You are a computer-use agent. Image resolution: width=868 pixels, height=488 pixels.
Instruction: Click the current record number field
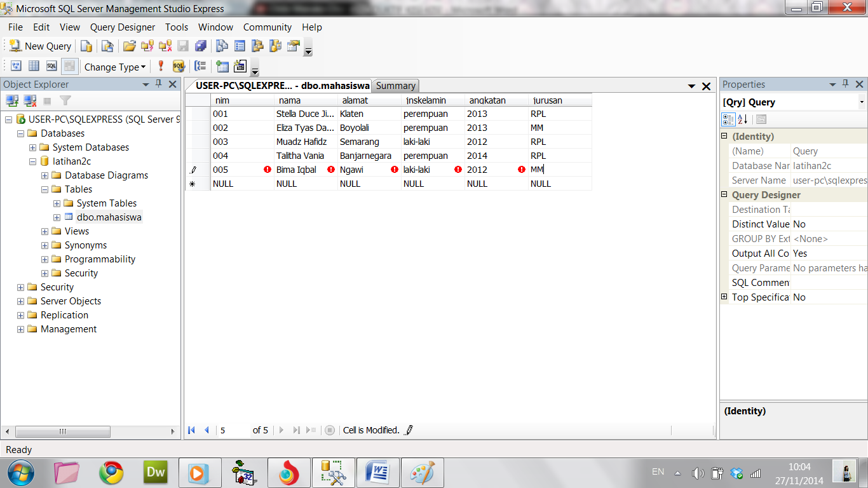pyautogui.click(x=233, y=430)
